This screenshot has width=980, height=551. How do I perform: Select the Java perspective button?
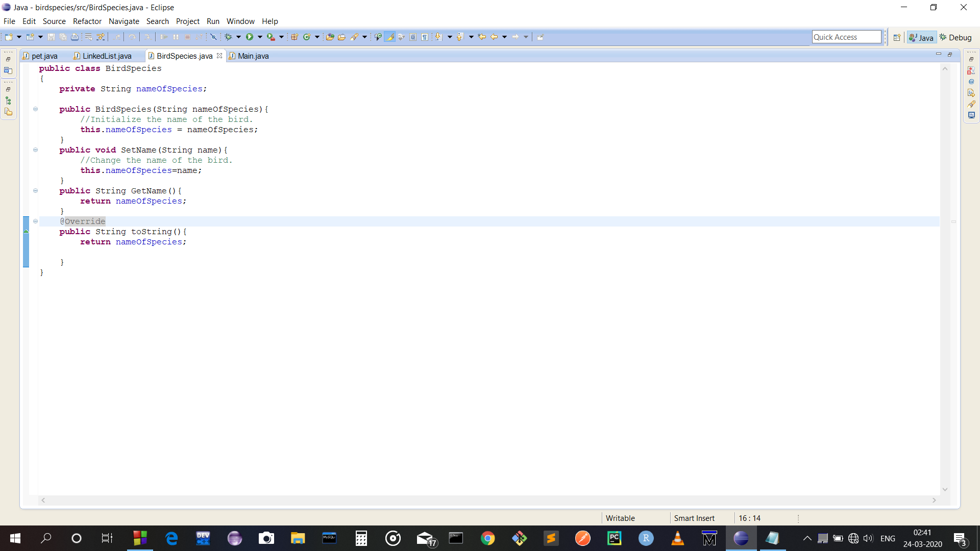(x=921, y=37)
